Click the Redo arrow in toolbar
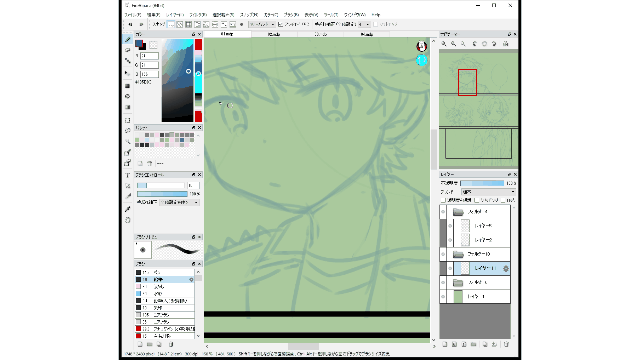The image size is (640, 360). (141, 24)
